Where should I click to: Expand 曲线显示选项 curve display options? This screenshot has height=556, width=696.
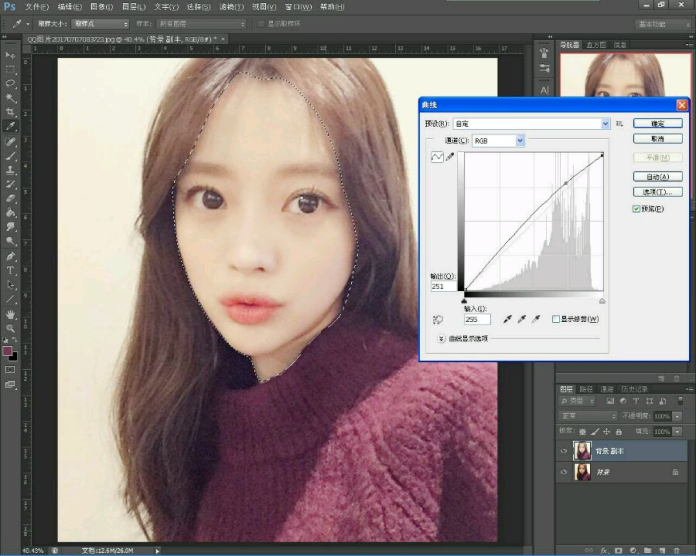pyautogui.click(x=441, y=339)
